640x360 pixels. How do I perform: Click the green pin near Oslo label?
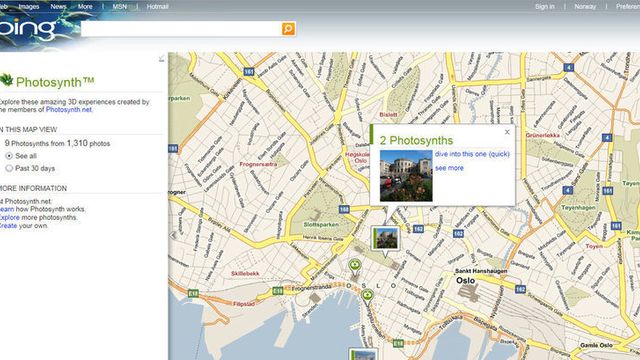355,267
